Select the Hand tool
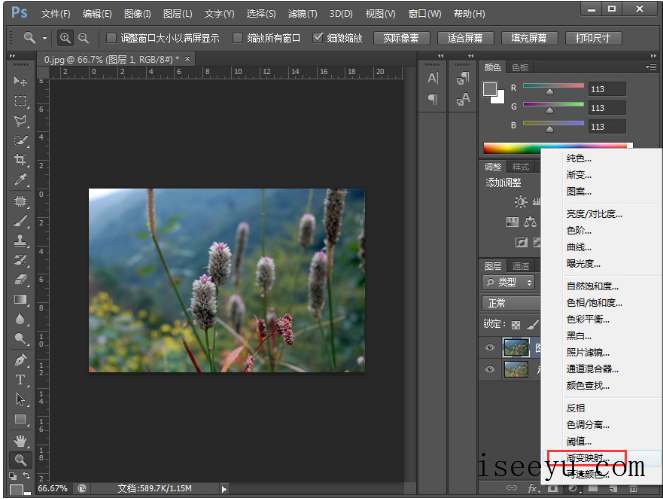Image resolution: width=663 pixels, height=499 pixels. (x=20, y=439)
